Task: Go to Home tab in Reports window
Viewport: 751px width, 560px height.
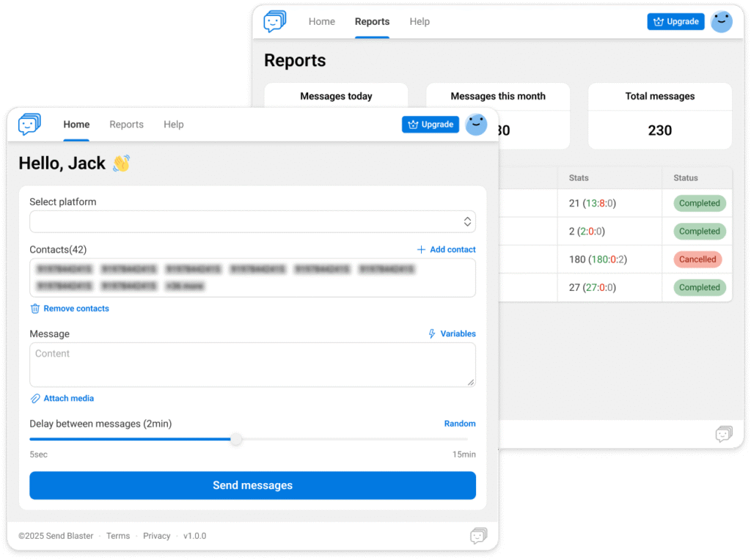Action: pos(321,21)
